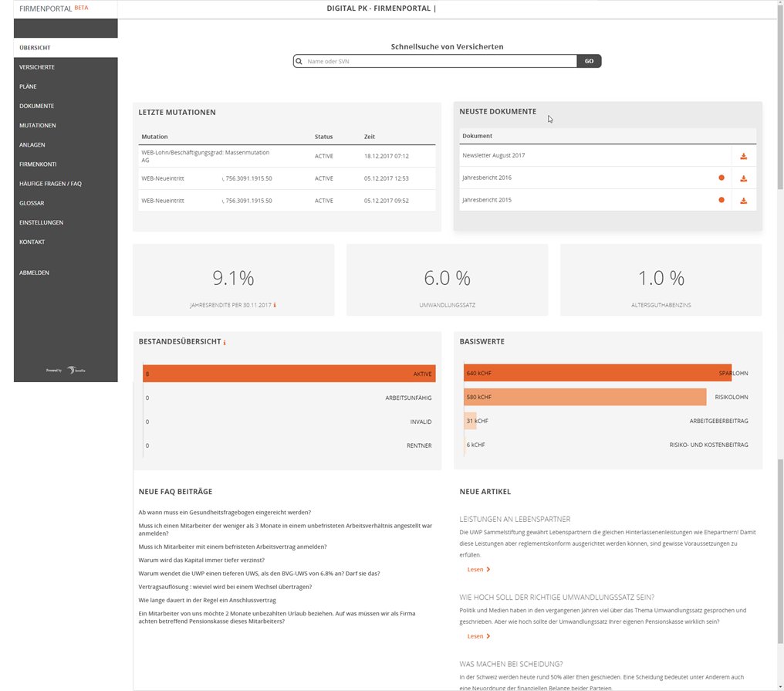Screen dimensions: 784x691
Task: Click the Powered-by logo at the sidebar bottom
Action: click(x=73, y=369)
